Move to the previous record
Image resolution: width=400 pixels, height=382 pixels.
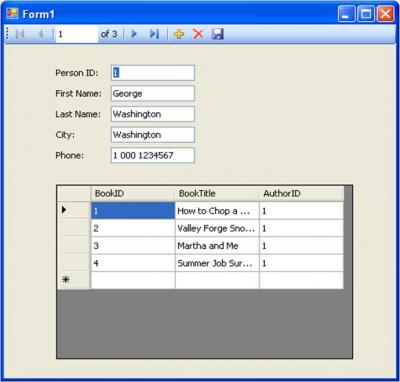(41, 34)
